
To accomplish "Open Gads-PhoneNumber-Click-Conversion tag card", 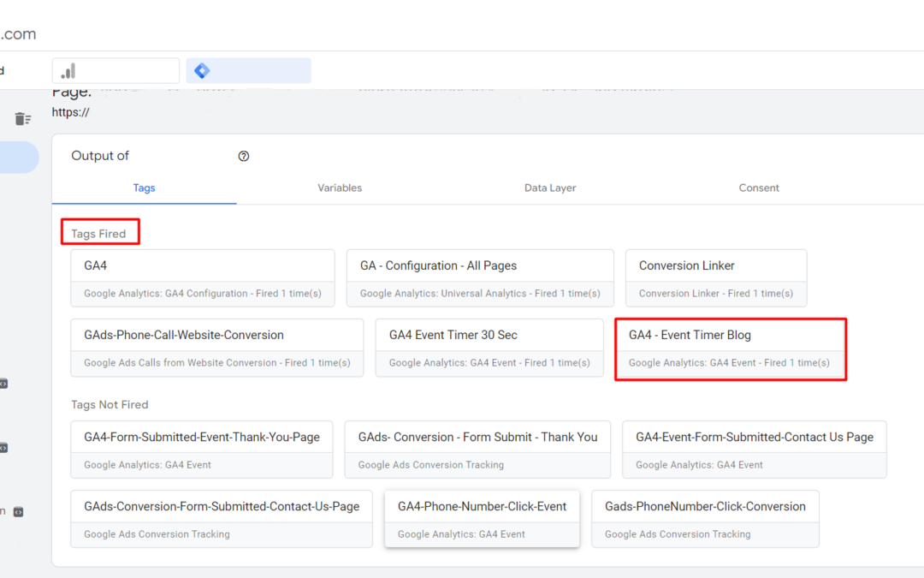I will tap(705, 518).
